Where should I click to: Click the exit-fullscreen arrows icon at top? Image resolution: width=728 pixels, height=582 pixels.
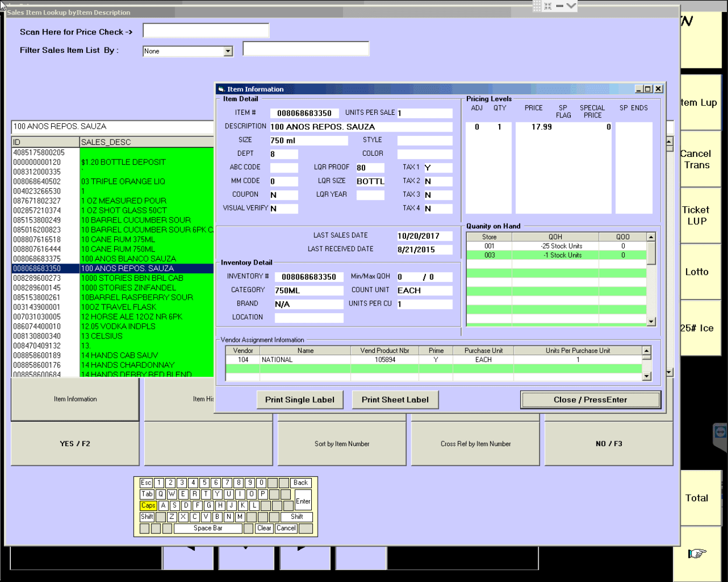(548, 6)
